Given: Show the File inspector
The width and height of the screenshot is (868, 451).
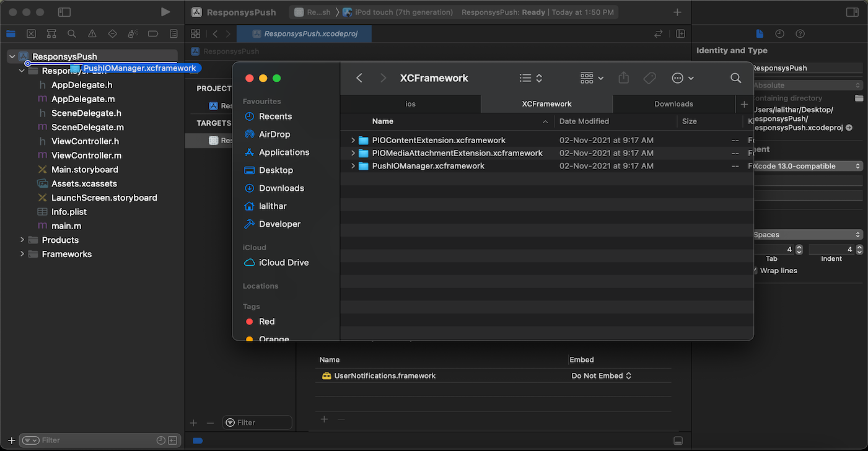Looking at the screenshot, I should tap(760, 34).
